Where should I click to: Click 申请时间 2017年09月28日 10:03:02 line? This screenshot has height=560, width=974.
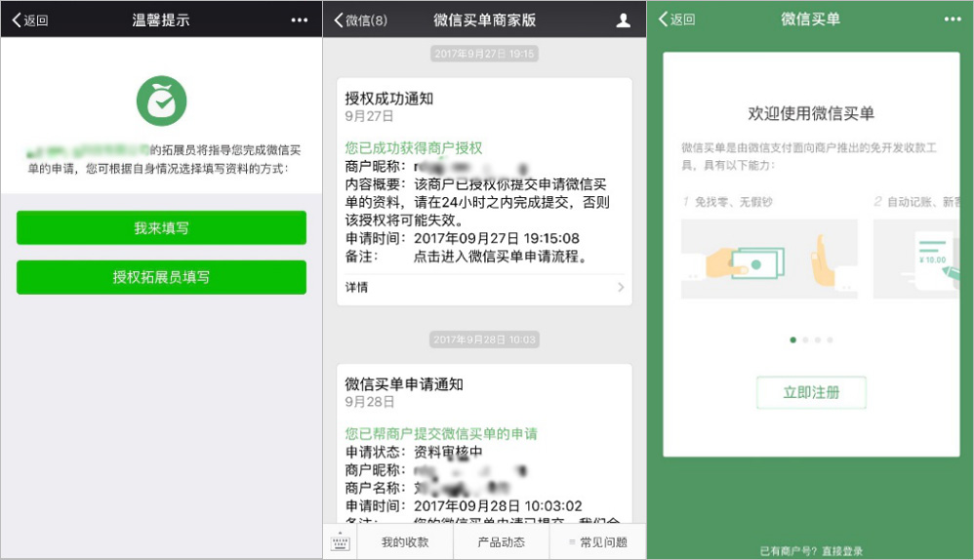464,506
